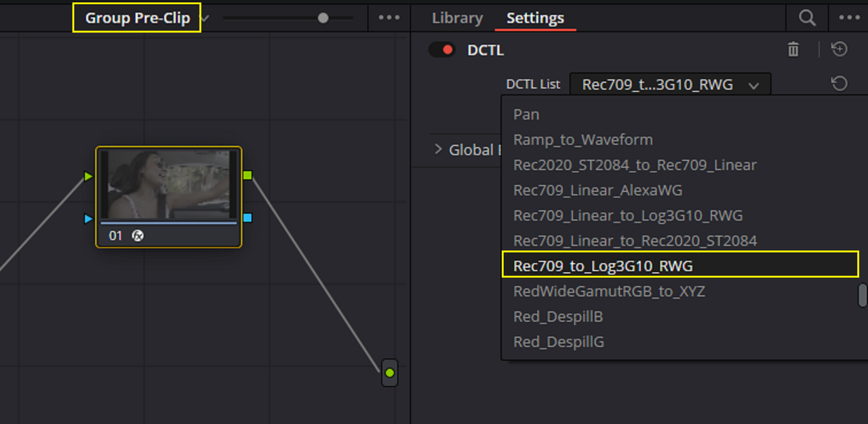Select the node 01 thumbnail
The image size is (868, 424).
168,184
